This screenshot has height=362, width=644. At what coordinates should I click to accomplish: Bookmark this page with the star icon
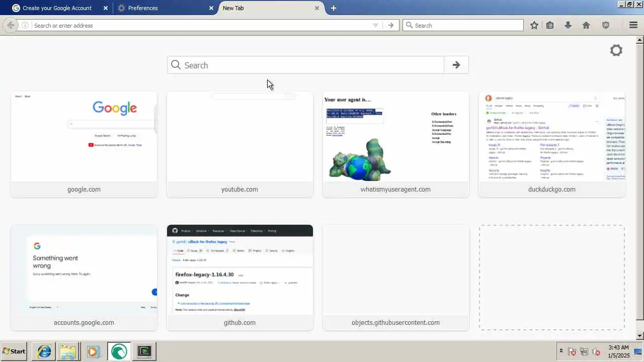point(534,25)
